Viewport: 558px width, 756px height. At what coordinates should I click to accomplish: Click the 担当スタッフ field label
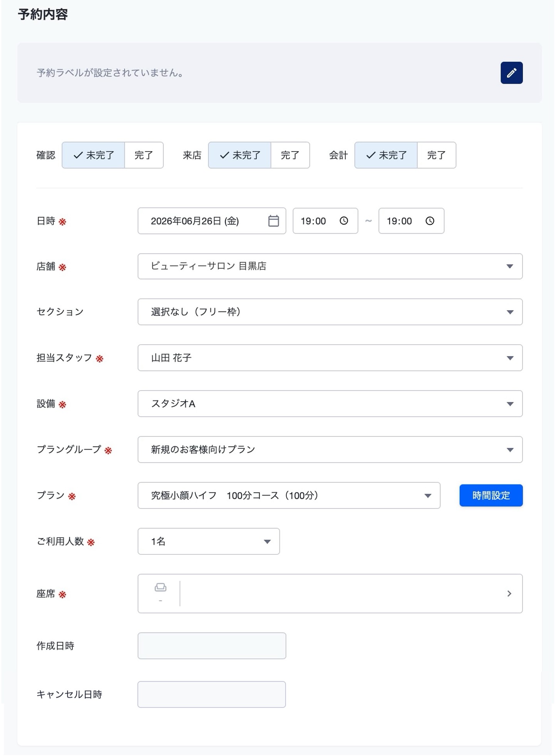coord(64,358)
